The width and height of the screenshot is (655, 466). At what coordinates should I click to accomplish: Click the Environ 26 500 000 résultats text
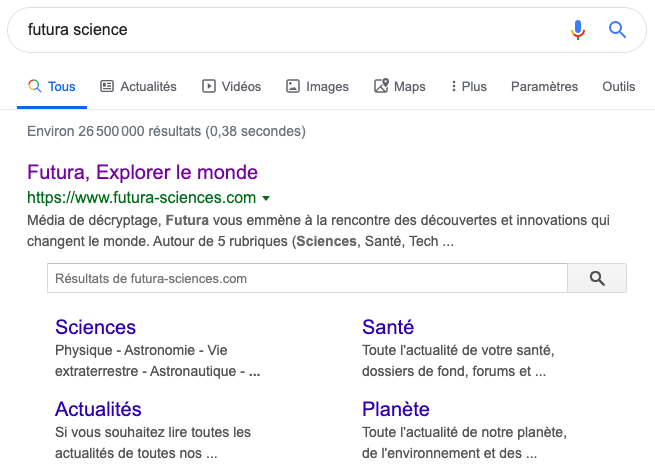[x=166, y=131]
